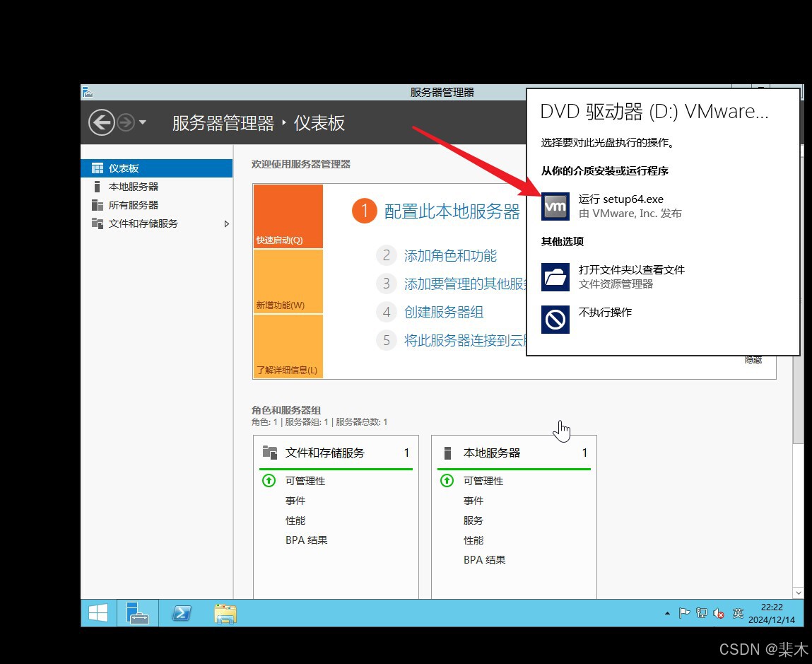Launch PowerShell from taskbar

[x=181, y=613]
